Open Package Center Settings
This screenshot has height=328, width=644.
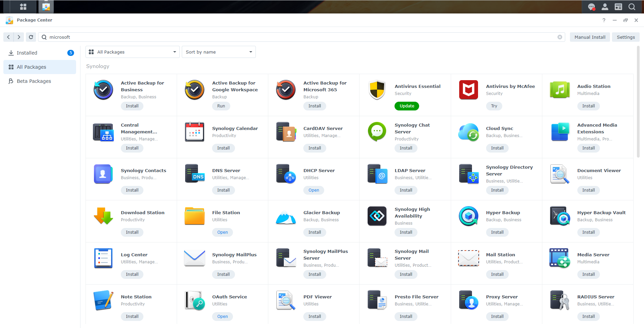click(625, 37)
